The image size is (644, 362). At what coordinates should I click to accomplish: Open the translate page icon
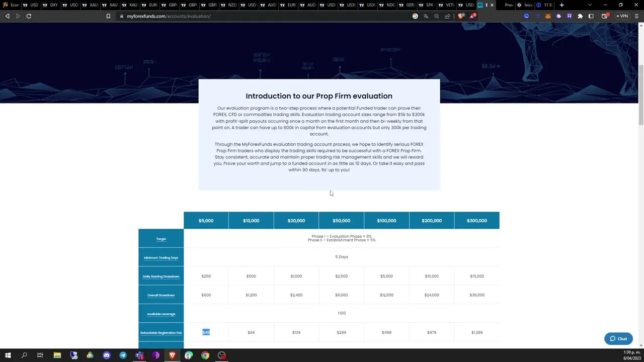click(x=426, y=16)
